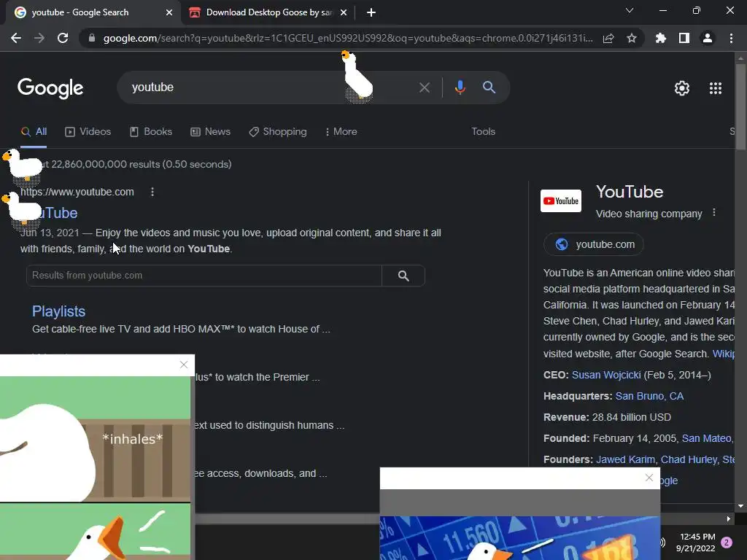Click the Results from youtube.com field

(x=204, y=276)
